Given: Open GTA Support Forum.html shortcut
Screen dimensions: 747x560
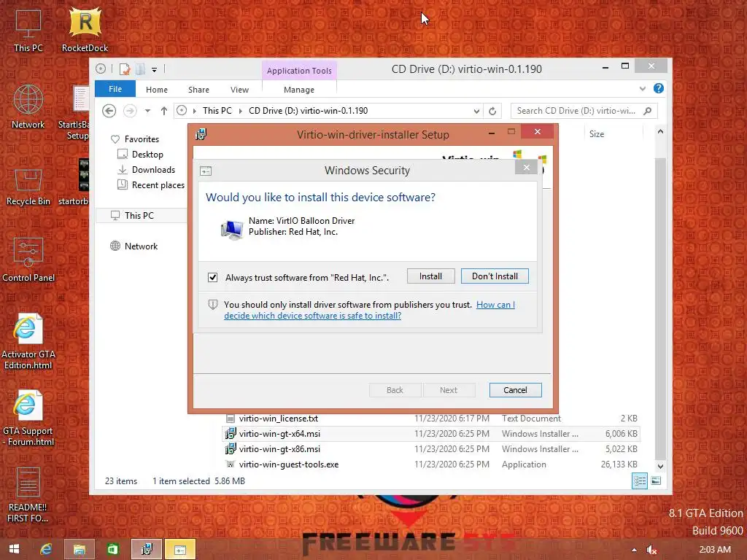Looking at the screenshot, I should 28,419.
